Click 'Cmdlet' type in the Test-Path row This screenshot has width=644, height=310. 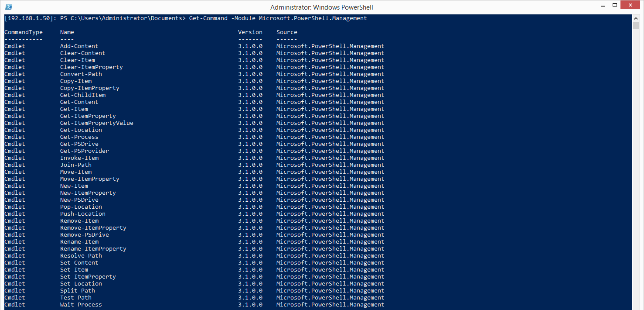pos(15,298)
